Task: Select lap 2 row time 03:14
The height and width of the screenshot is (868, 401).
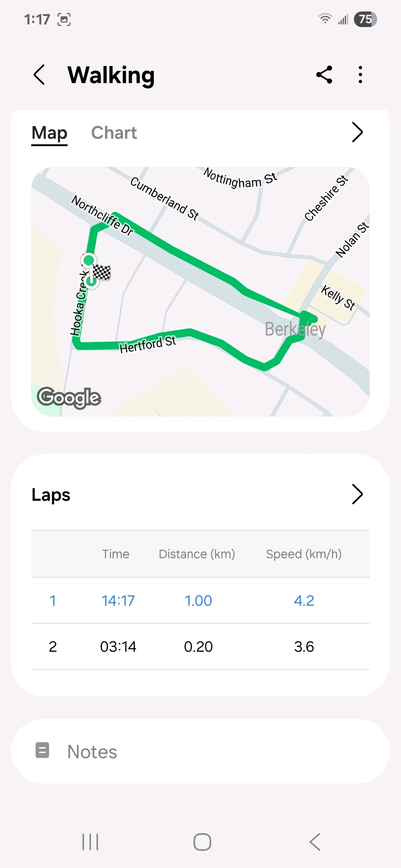Action: (x=118, y=647)
